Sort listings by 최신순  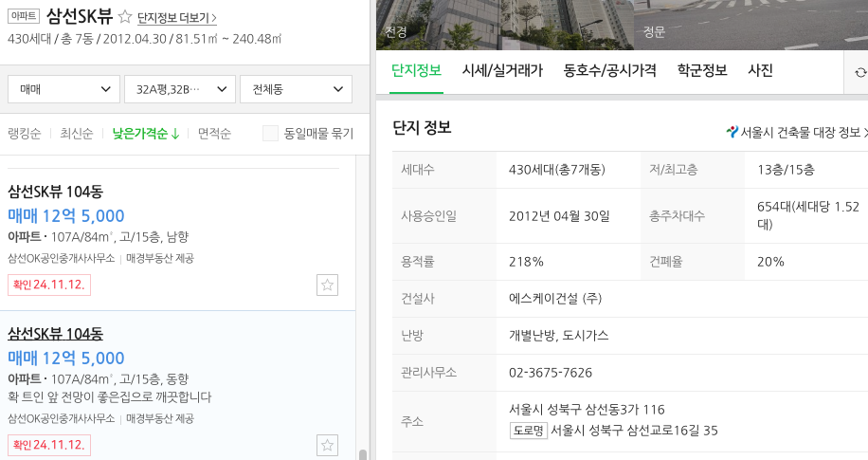77,134
